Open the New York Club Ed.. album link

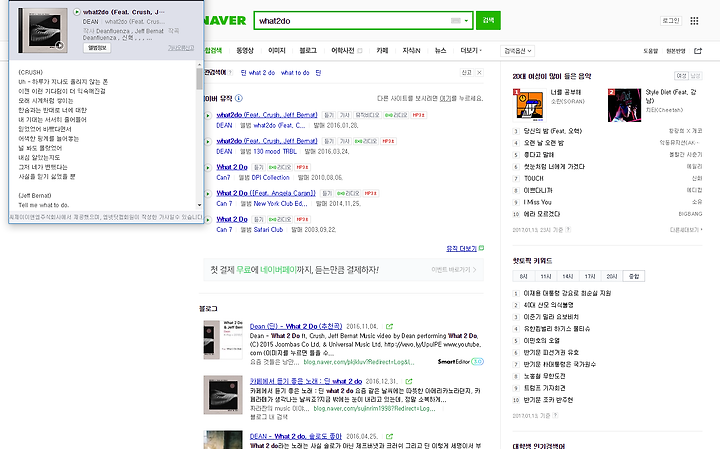[281, 203]
